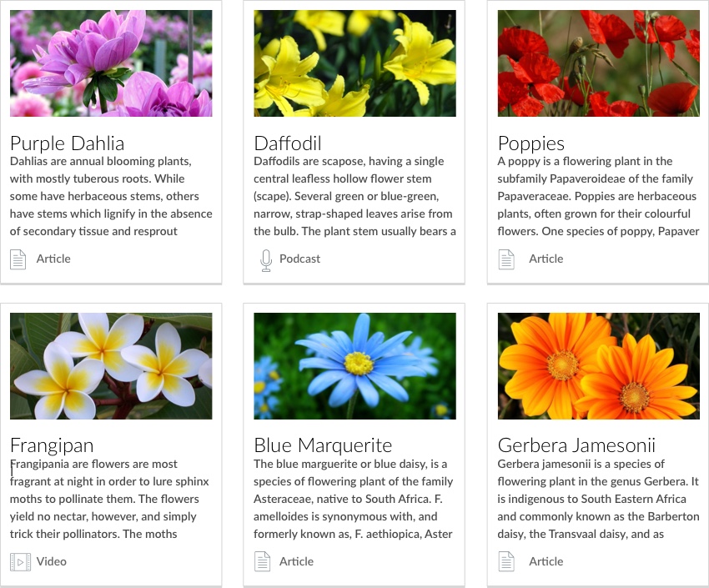Select the orange Gerbera Jamesonii image
The height and width of the screenshot is (588, 709).
click(598, 366)
